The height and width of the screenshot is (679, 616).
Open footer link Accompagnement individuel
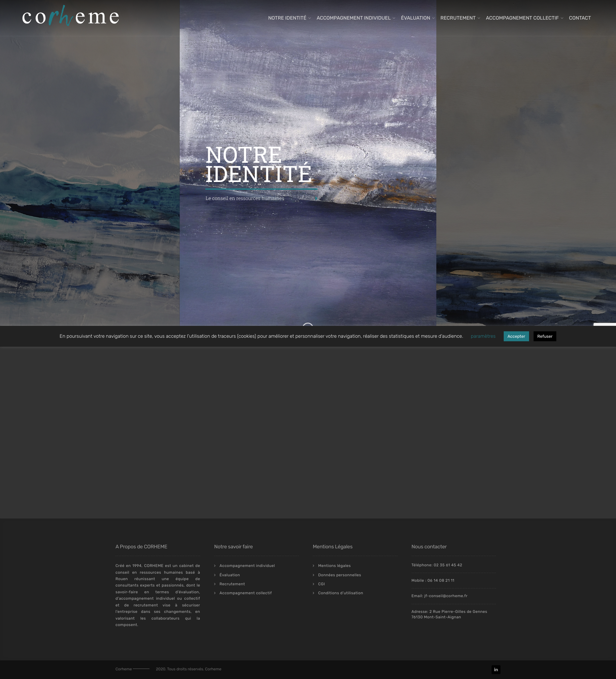[247, 565]
